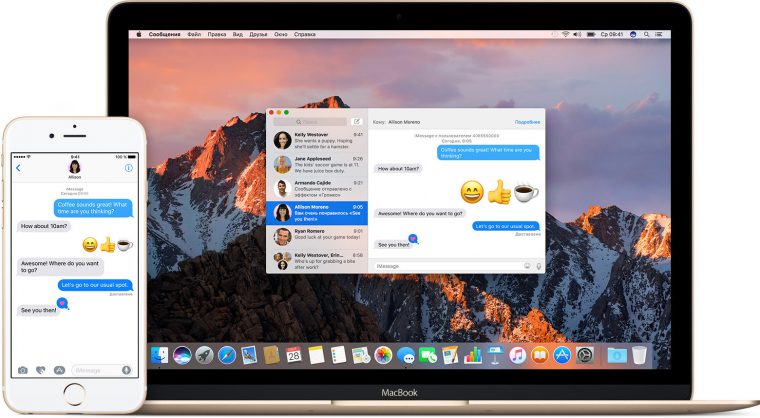Open the Друзья menu in the menu bar

tap(258, 34)
